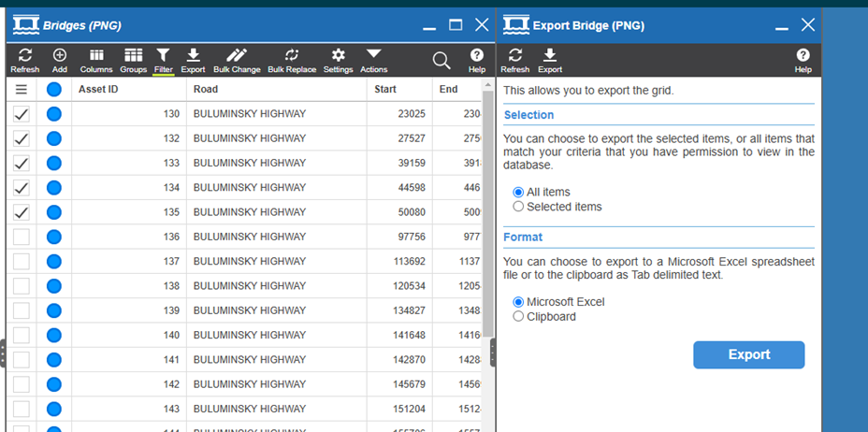Open the Filter tool
The width and height of the screenshot is (868, 432).
pos(164,60)
